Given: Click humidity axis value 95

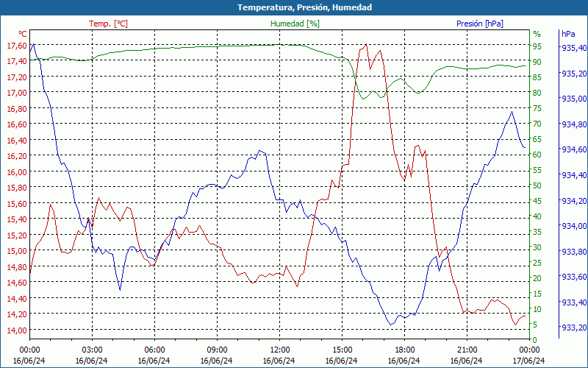Looking at the screenshot, I should click(537, 46).
